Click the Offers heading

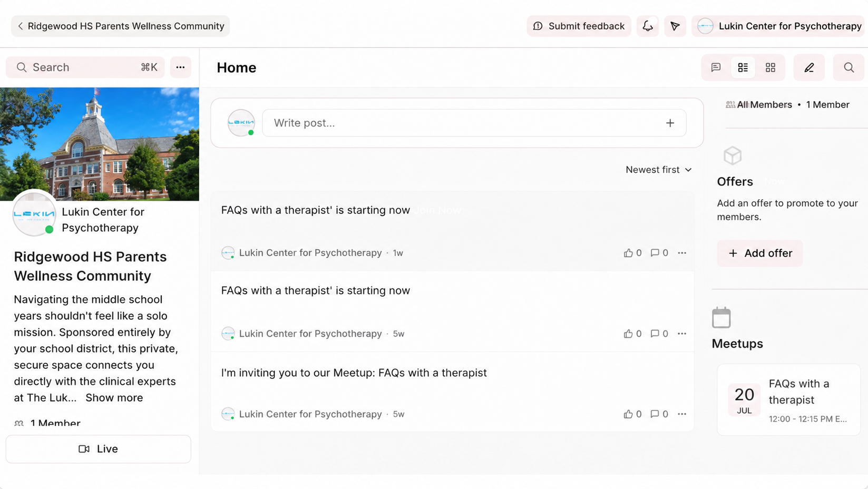(735, 181)
